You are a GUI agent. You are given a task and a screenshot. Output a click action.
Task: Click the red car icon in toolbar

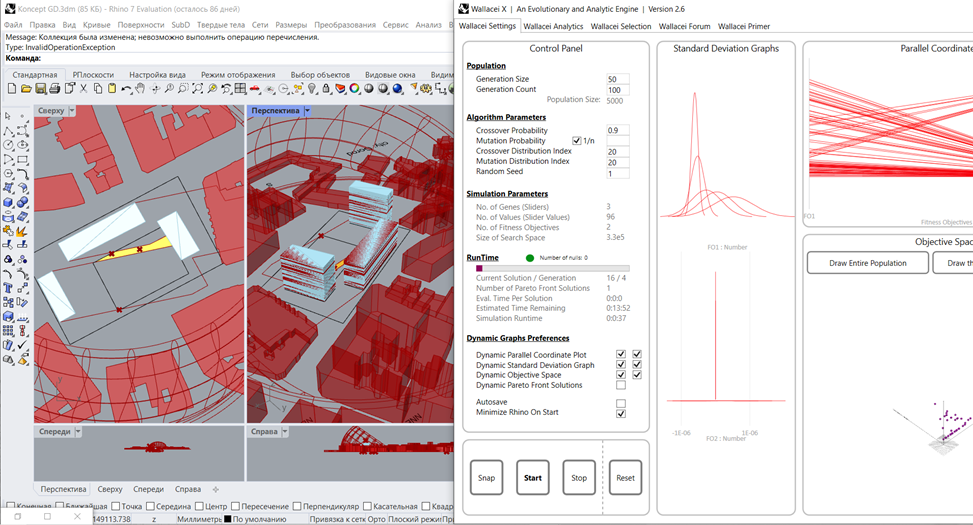(254, 89)
